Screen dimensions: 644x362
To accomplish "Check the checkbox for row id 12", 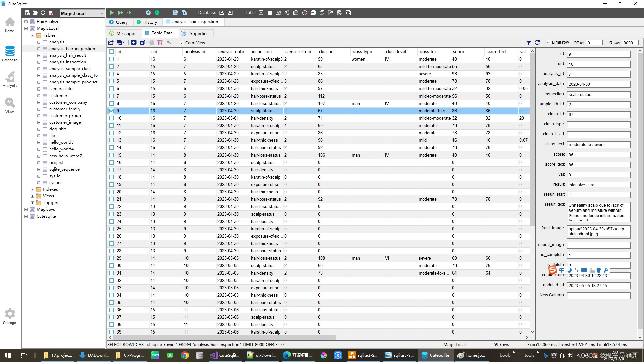I will pyautogui.click(x=111, y=133).
